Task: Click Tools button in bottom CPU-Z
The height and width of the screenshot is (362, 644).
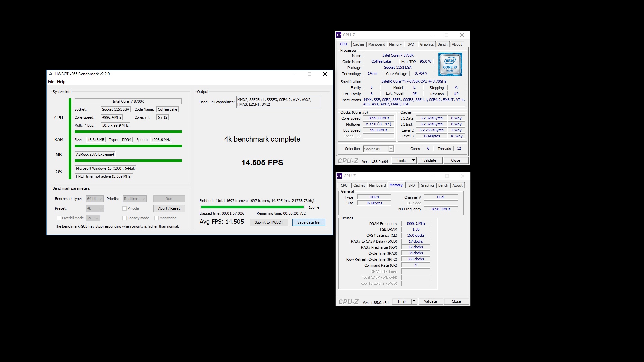Action: (x=401, y=301)
